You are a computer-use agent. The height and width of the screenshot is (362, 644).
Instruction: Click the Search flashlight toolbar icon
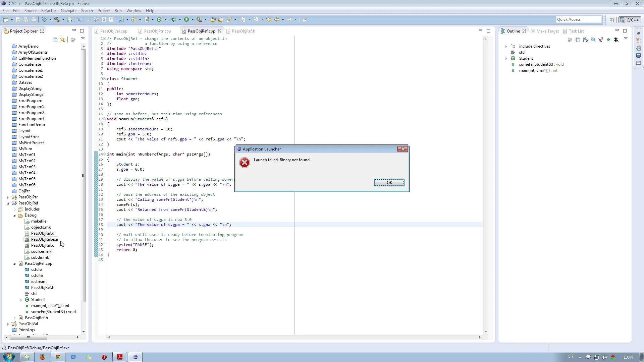229,19
